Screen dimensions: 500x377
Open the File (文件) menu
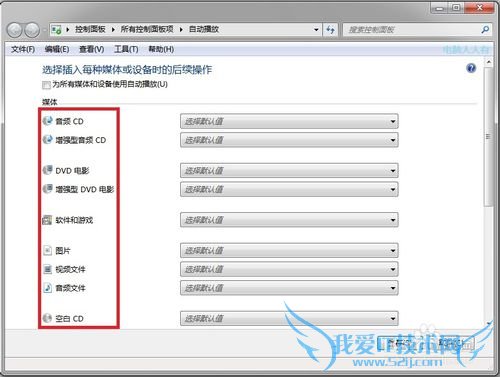point(23,49)
